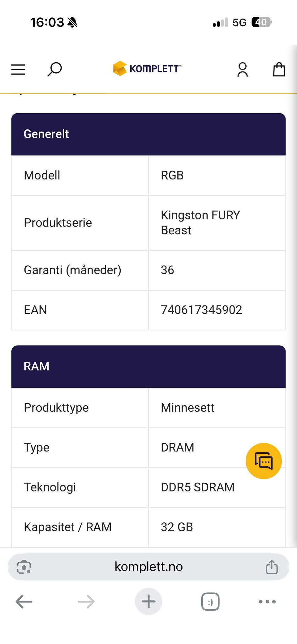The width and height of the screenshot is (297, 644).
Task: Tap the browser share icon
Action: click(272, 567)
